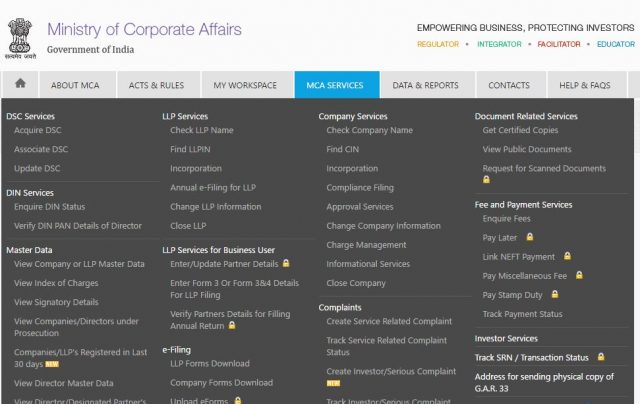640x404 pixels.
Task: Click the Ministry of Corporate Affairs title
Action: 144,29
